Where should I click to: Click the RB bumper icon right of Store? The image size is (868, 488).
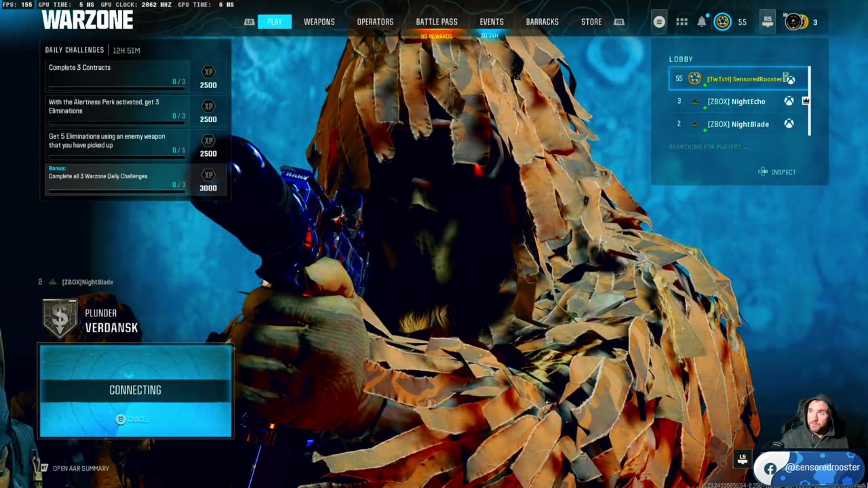(619, 22)
